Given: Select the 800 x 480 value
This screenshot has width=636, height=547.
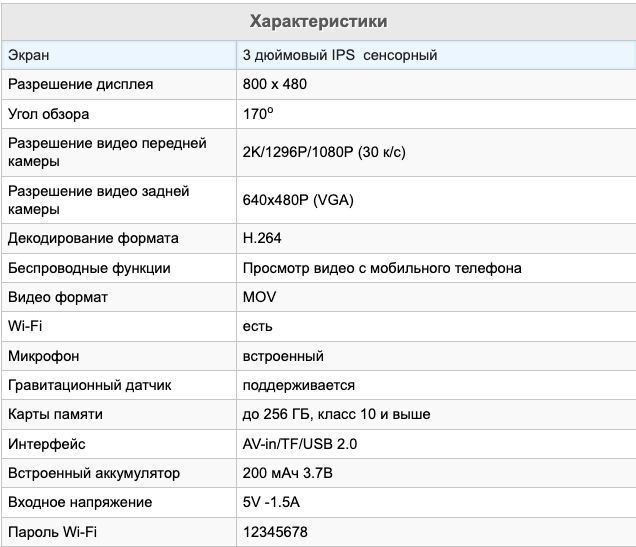Looking at the screenshot, I should [x=275, y=84].
